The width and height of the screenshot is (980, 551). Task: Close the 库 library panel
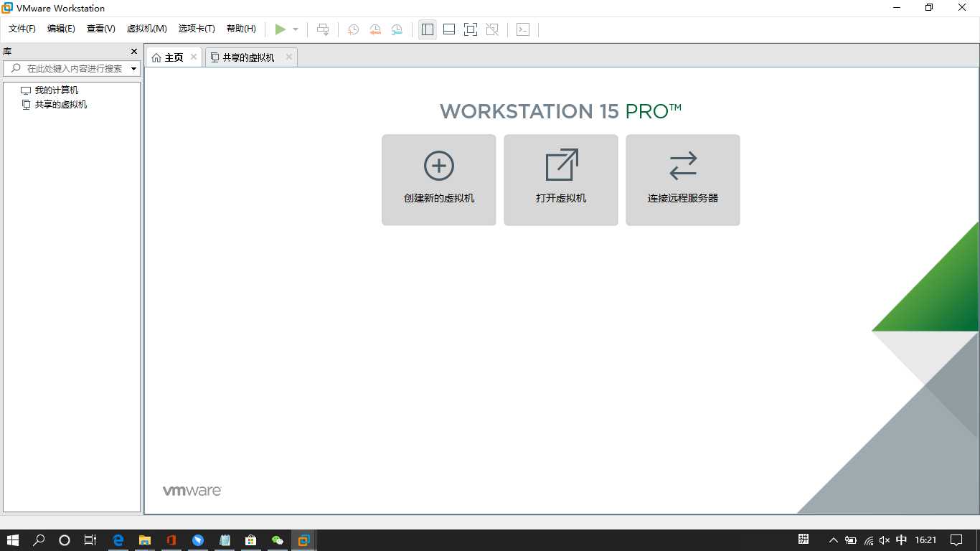(x=133, y=52)
